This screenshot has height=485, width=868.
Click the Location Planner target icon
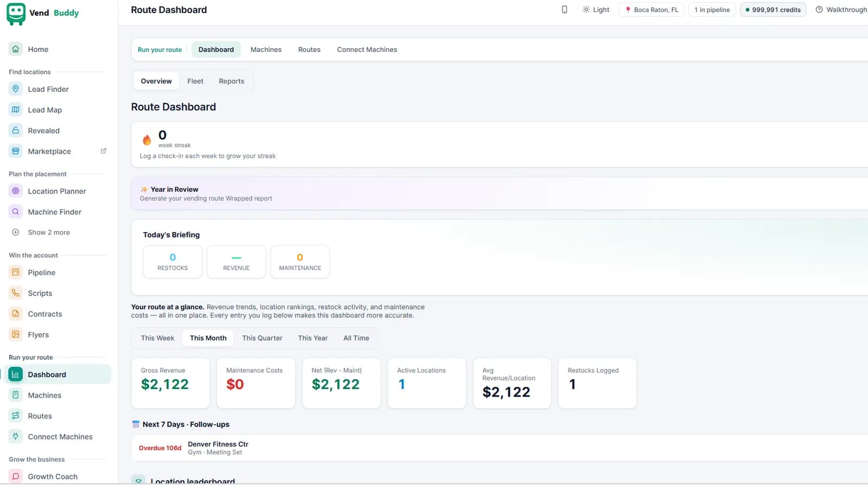16,191
